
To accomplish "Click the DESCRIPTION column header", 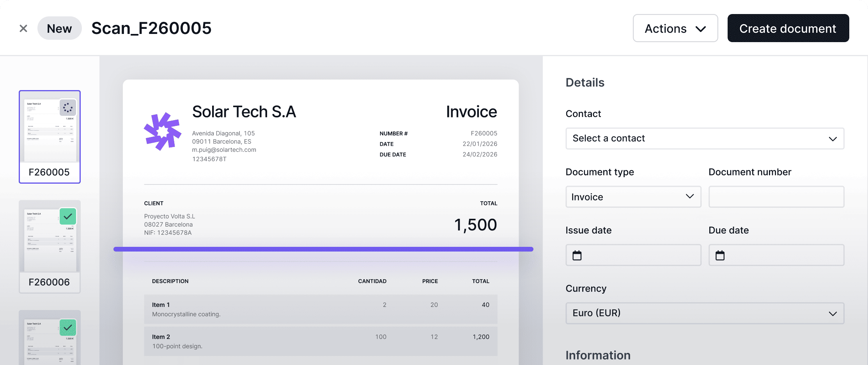I will coord(170,281).
